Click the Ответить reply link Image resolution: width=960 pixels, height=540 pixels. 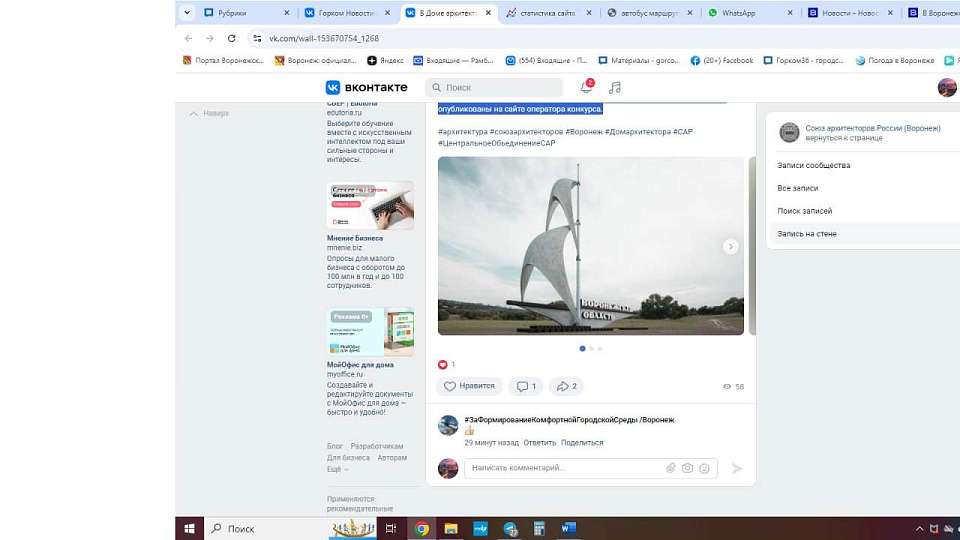539,442
